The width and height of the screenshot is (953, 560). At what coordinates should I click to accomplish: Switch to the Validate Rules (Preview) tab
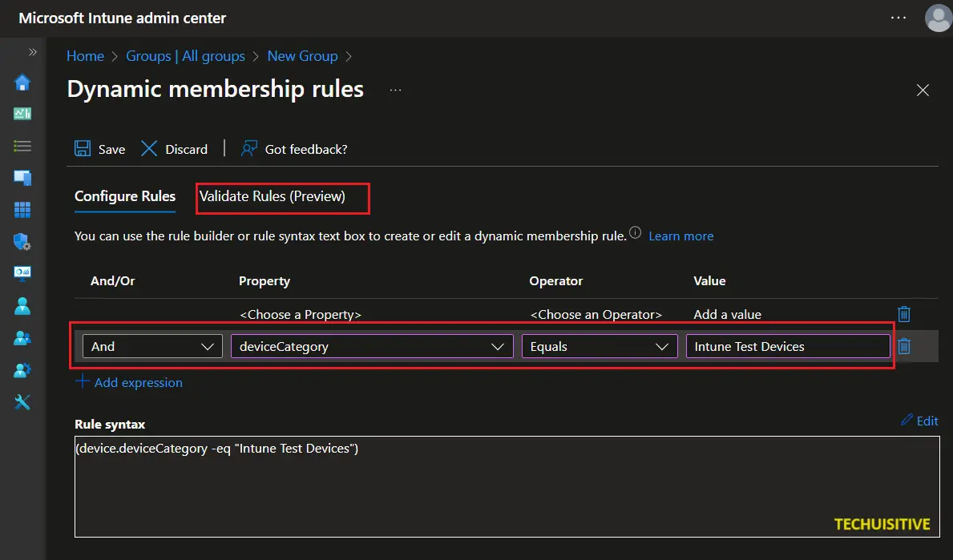pyautogui.click(x=282, y=197)
